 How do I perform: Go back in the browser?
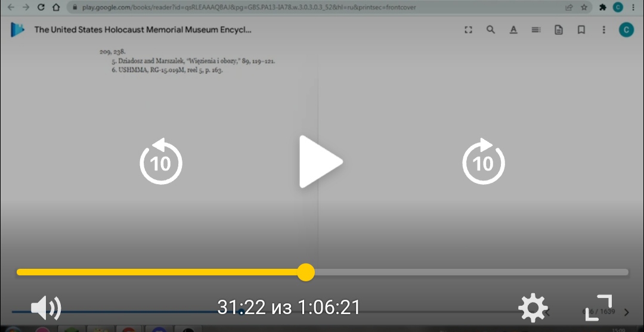coord(11,7)
